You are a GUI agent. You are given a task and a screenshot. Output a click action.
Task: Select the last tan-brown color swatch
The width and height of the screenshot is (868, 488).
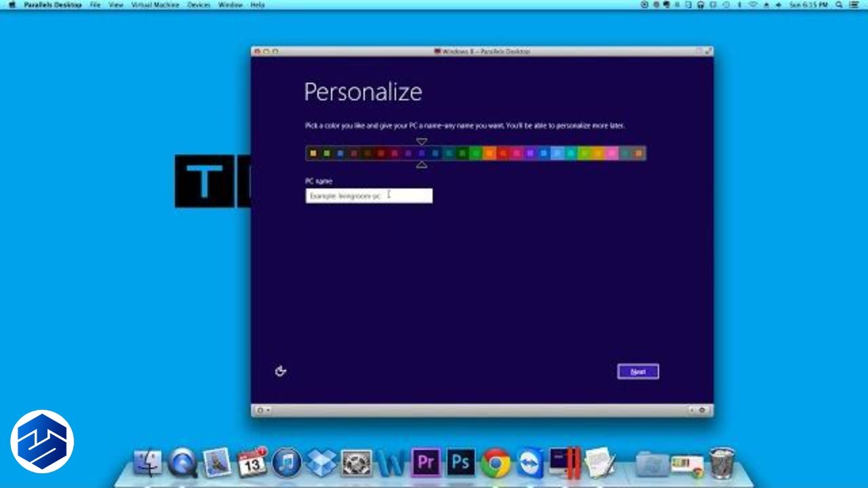coord(638,154)
